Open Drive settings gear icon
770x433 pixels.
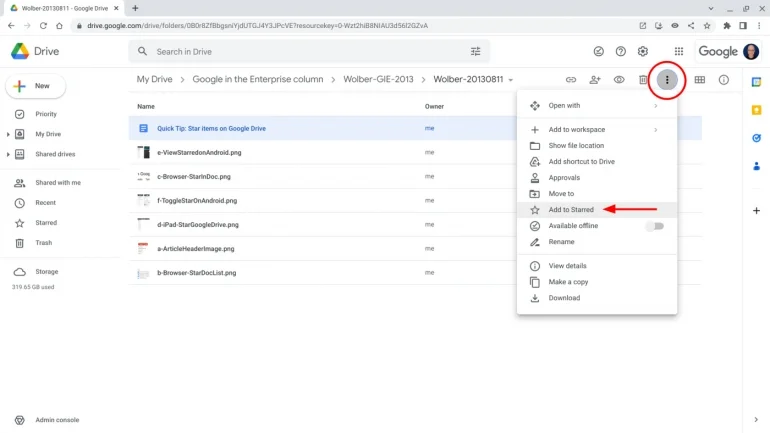pyautogui.click(x=643, y=51)
